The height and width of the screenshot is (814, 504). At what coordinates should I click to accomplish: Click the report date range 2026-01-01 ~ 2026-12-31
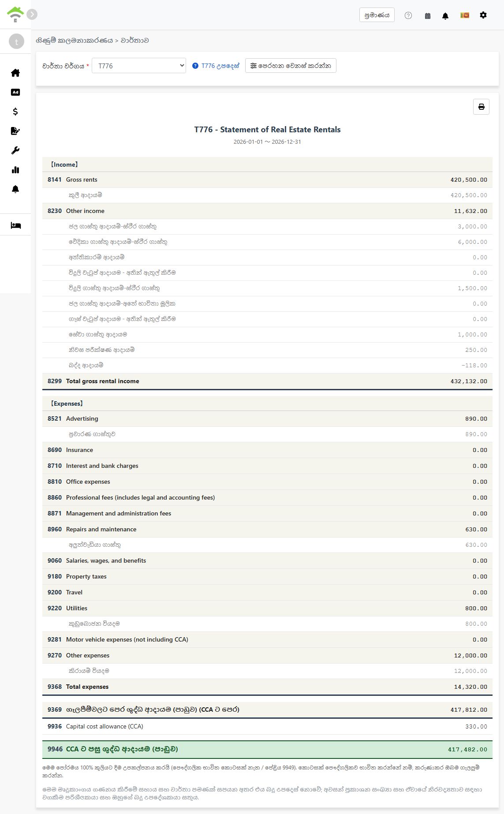[267, 142]
